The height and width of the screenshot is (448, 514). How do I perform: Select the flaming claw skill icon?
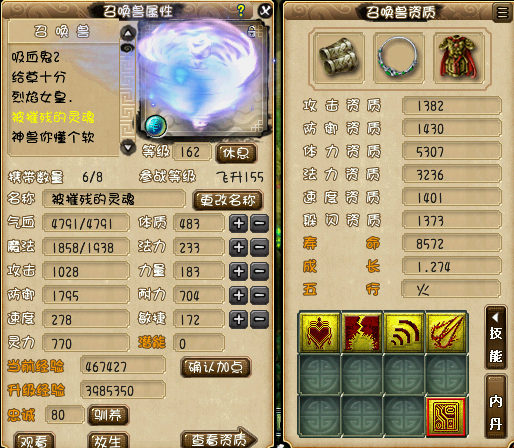tap(446, 332)
